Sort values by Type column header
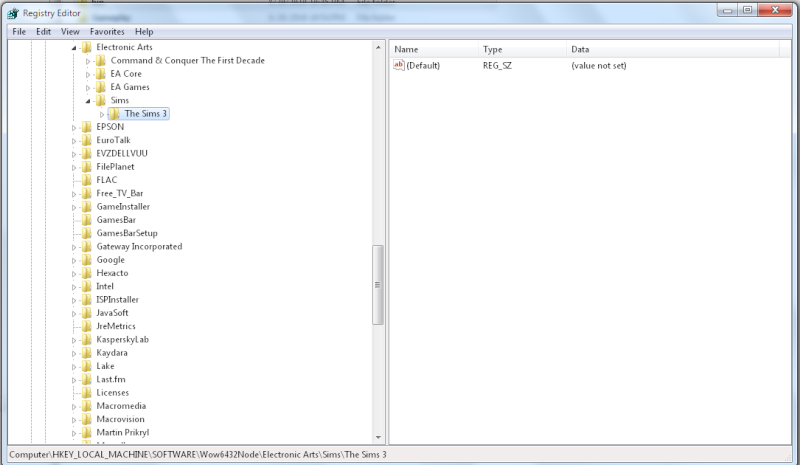The width and height of the screenshot is (800, 465). (522, 50)
